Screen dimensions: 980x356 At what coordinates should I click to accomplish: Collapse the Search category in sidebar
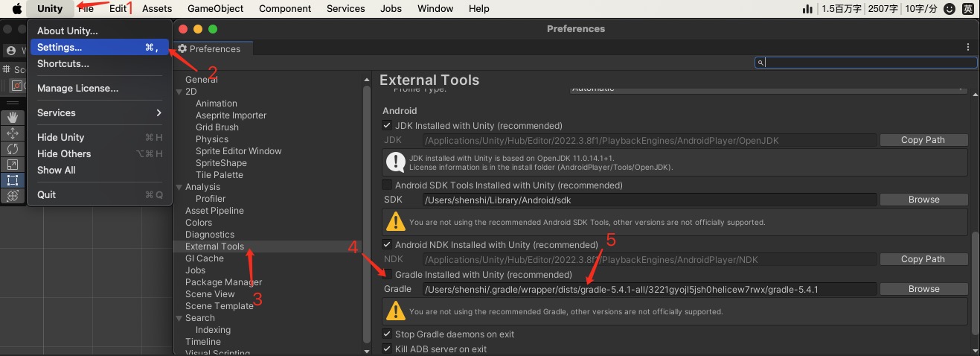click(x=179, y=318)
